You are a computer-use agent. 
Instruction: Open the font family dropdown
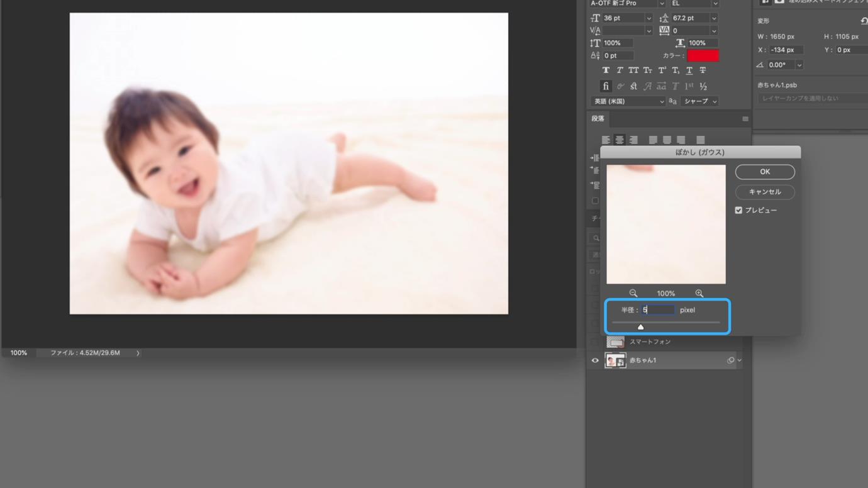pyautogui.click(x=662, y=4)
